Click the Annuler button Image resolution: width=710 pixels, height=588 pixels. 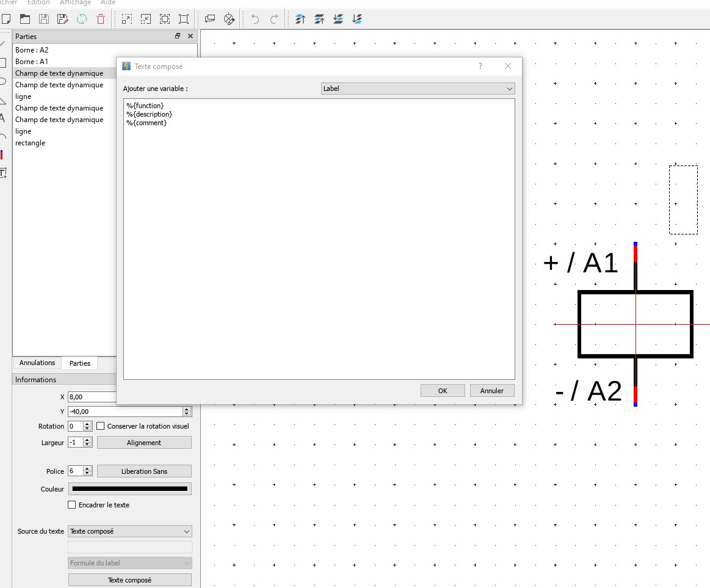click(491, 391)
